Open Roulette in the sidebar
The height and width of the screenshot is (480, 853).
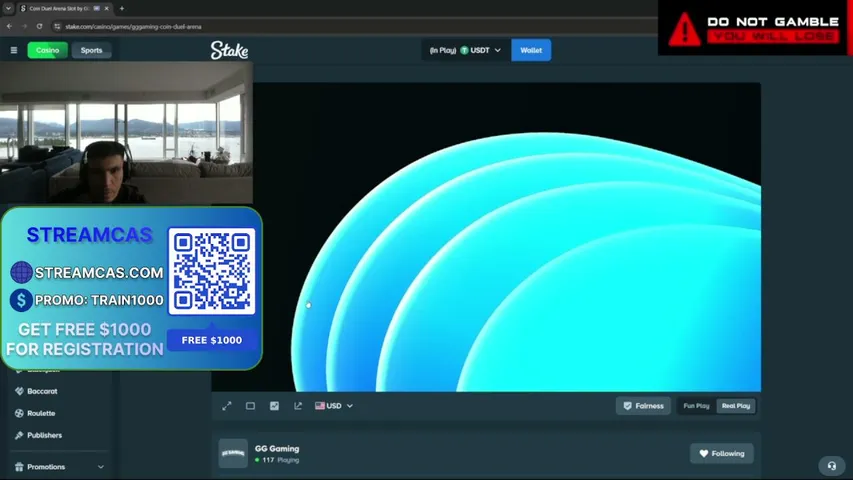(x=41, y=413)
